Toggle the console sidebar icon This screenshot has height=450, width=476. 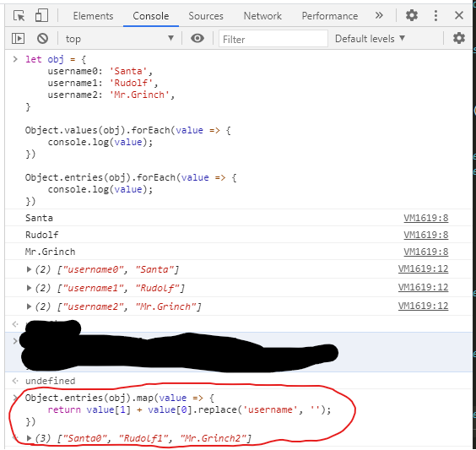point(19,38)
